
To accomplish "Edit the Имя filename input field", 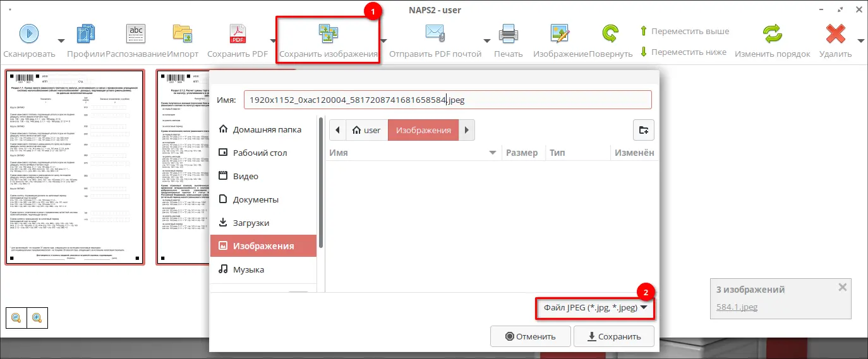I will point(447,100).
